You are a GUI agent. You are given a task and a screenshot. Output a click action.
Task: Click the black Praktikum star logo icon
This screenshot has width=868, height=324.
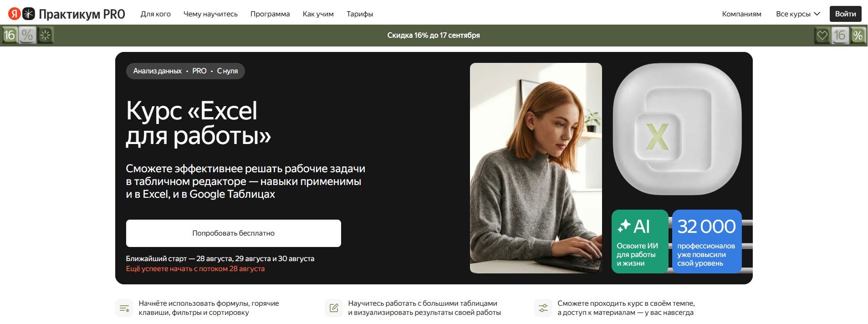(29, 14)
